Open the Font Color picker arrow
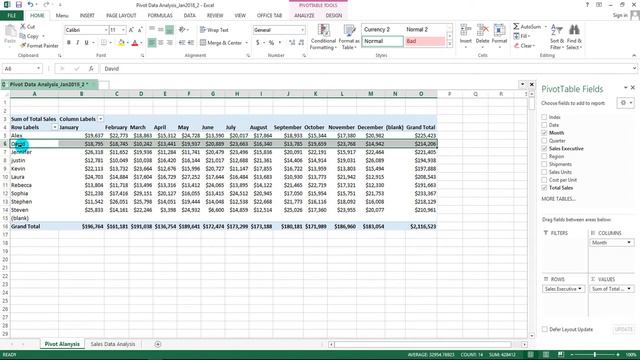The height and width of the screenshot is (360, 640). pos(141,42)
